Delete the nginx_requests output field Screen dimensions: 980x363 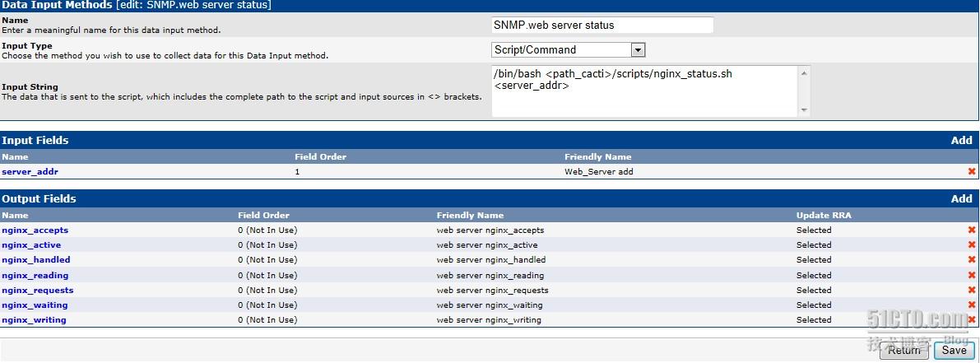pos(971,290)
